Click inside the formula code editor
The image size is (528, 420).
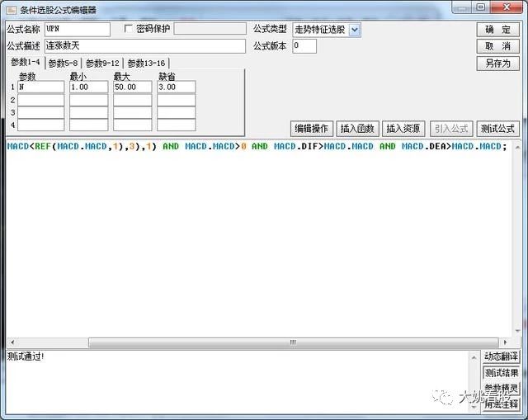click(259, 239)
